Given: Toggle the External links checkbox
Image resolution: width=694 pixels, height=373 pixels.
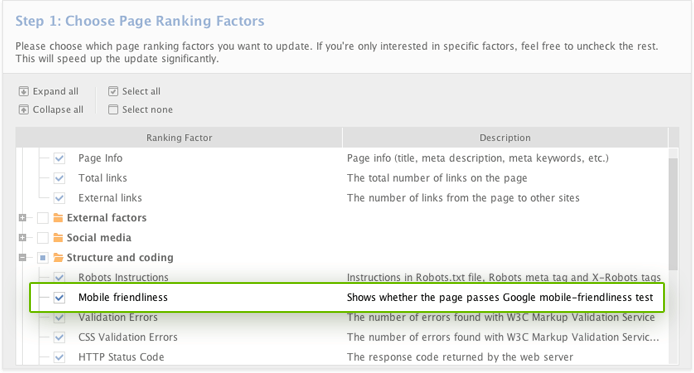Looking at the screenshot, I should 59,198.
